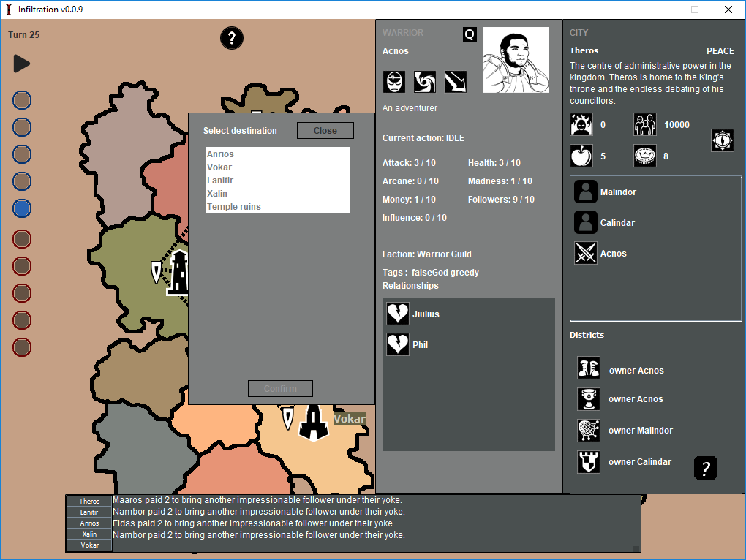
Task: Select the last red-ringed agent circle
Action: [x=22, y=347]
